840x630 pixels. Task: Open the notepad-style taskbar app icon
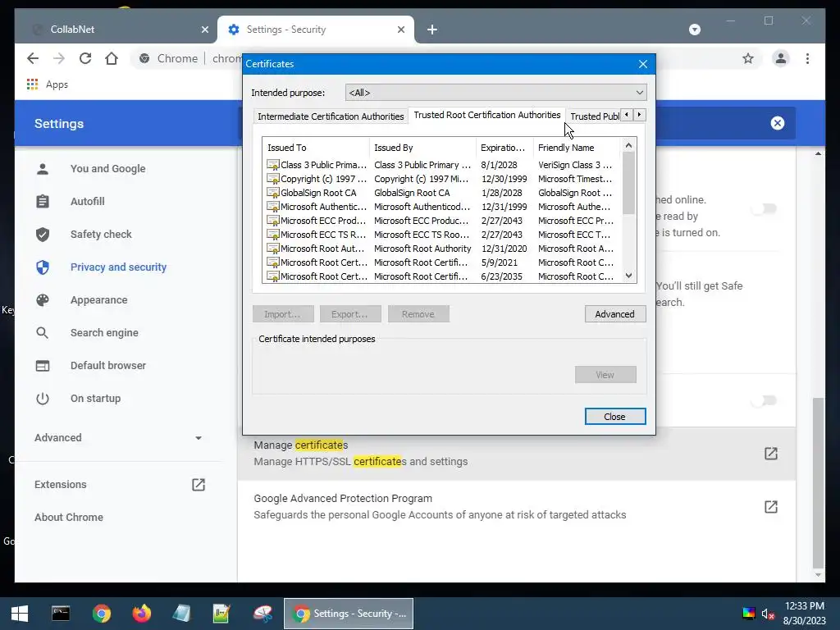click(181, 614)
